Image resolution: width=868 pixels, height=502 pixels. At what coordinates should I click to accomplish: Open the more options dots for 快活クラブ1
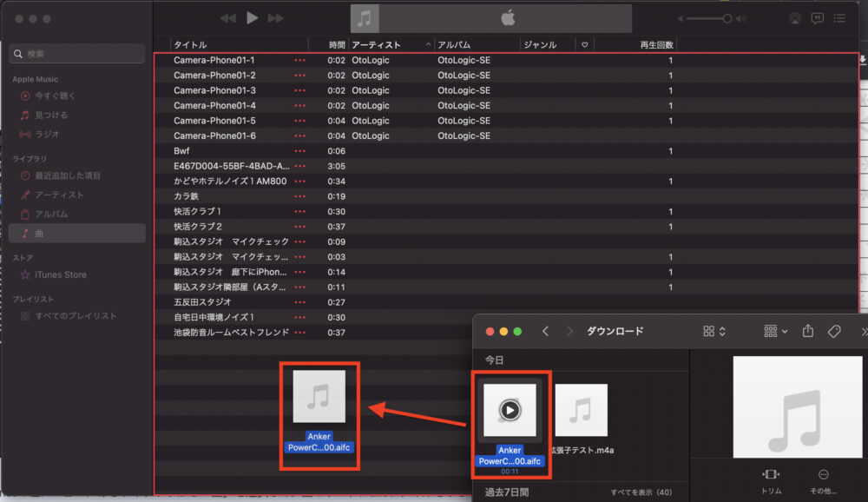[299, 212]
